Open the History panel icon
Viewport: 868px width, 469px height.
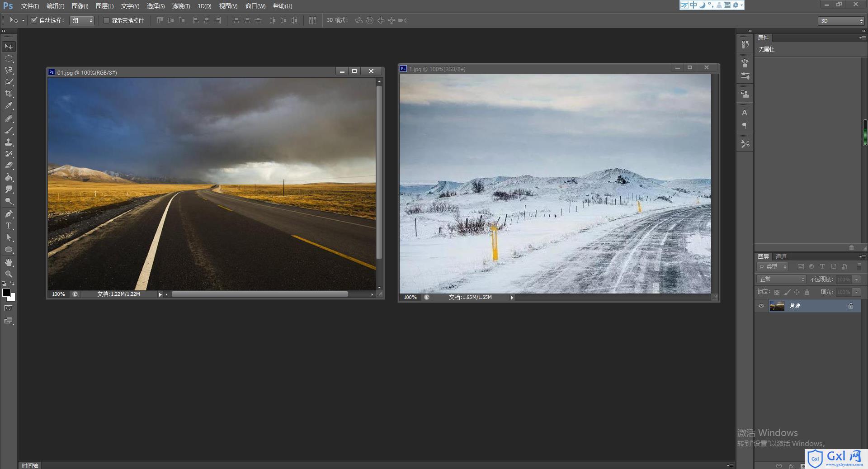point(745,44)
